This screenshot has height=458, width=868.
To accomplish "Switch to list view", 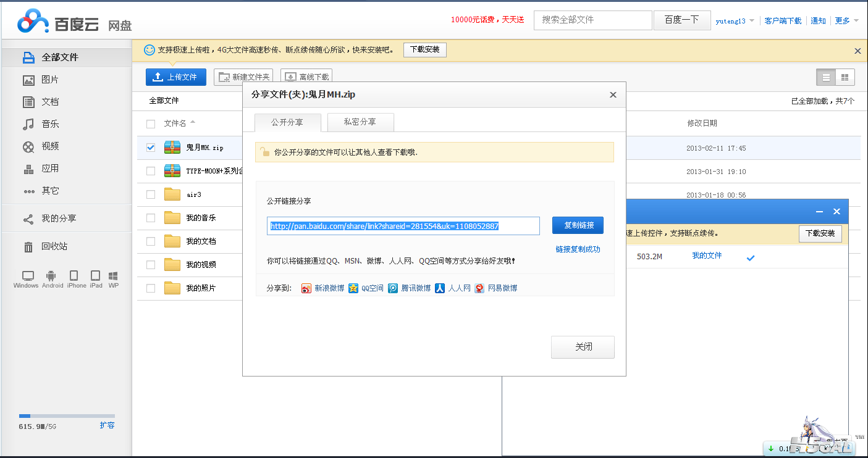I will click(826, 77).
